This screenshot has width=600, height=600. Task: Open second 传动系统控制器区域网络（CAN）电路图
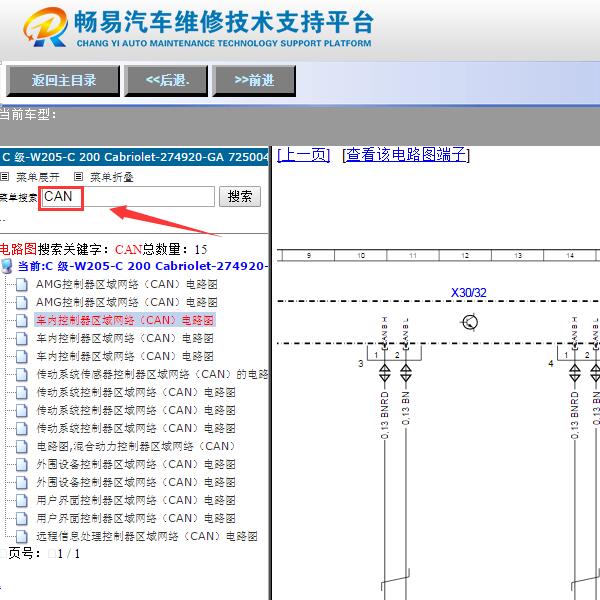click(x=136, y=410)
